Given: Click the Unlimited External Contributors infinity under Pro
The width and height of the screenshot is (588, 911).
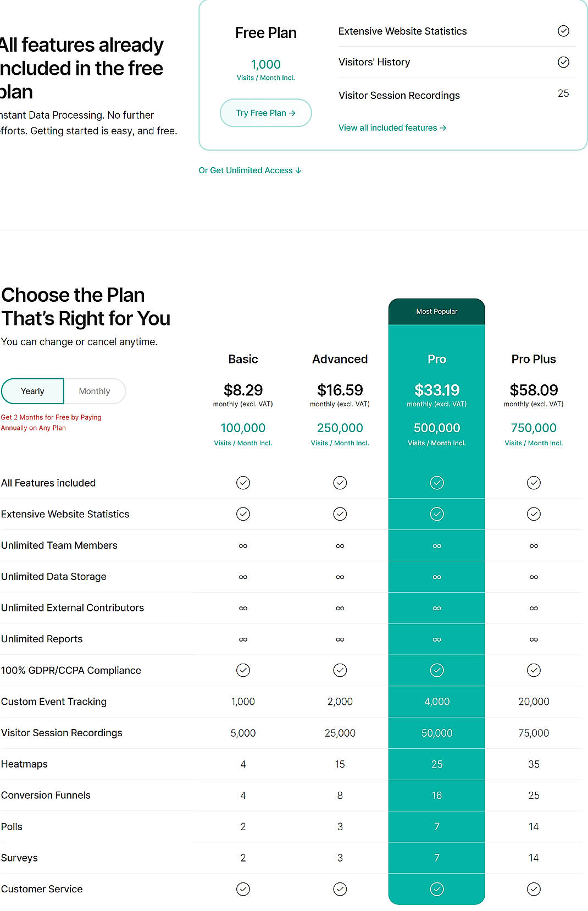Looking at the screenshot, I should click(x=436, y=608).
